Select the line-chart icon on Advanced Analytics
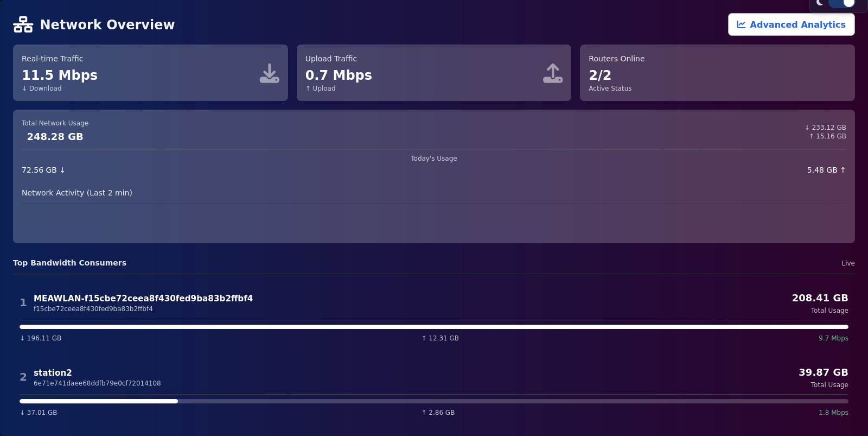The width and height of the screenshot is (868, 436). pos(741,24)
